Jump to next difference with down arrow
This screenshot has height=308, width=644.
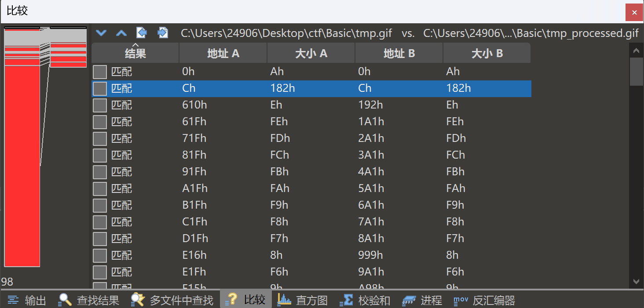coord(101,33)
